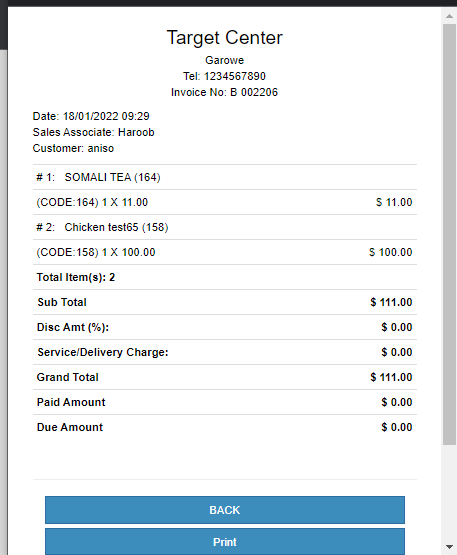Screen dimensions: 457x555
Task: Click the BACK button
Action: click(x=225, y=510)
